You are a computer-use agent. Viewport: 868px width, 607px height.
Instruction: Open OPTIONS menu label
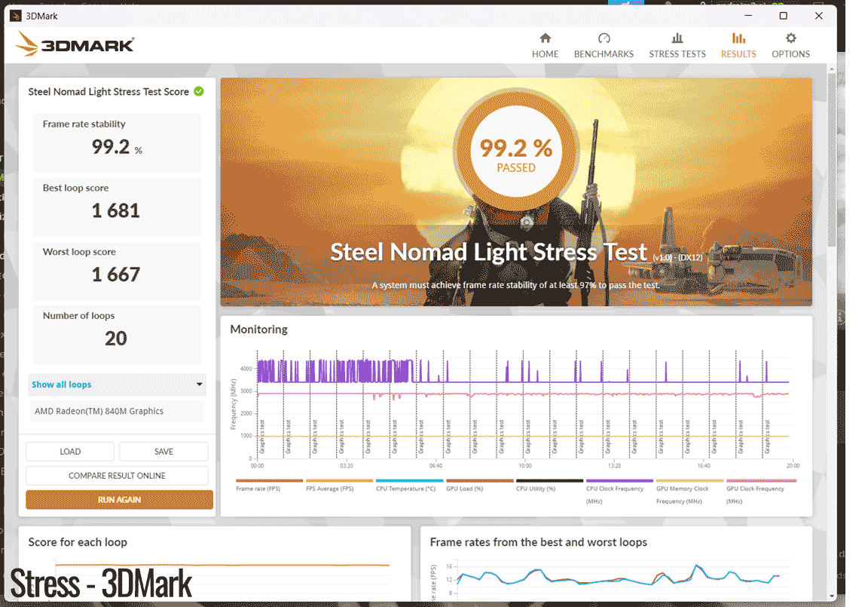(x=790, y=54)
